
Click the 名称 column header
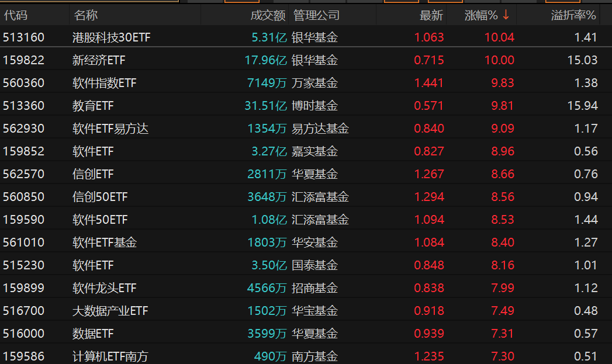[x=85, y=15]
